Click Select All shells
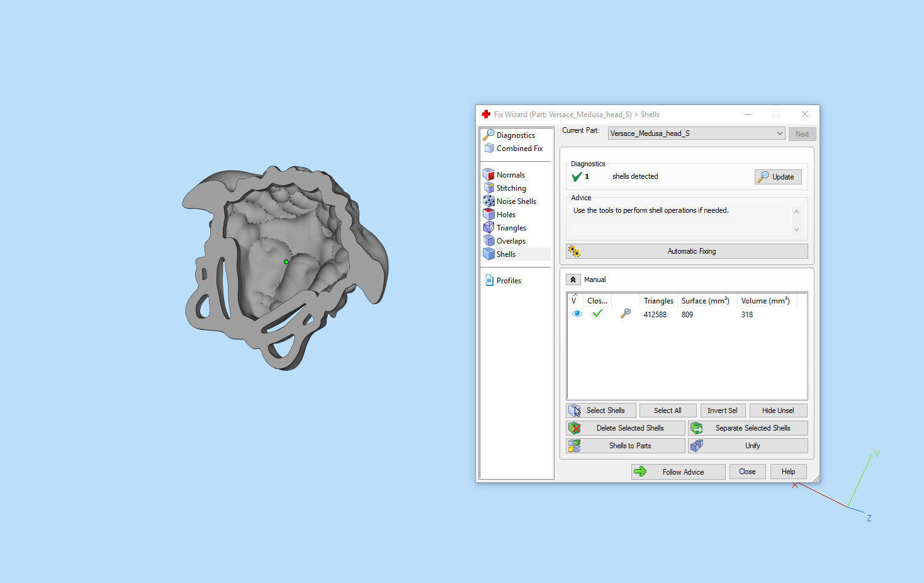Viewport: 924px width, 583px height. tap(668, 410)
